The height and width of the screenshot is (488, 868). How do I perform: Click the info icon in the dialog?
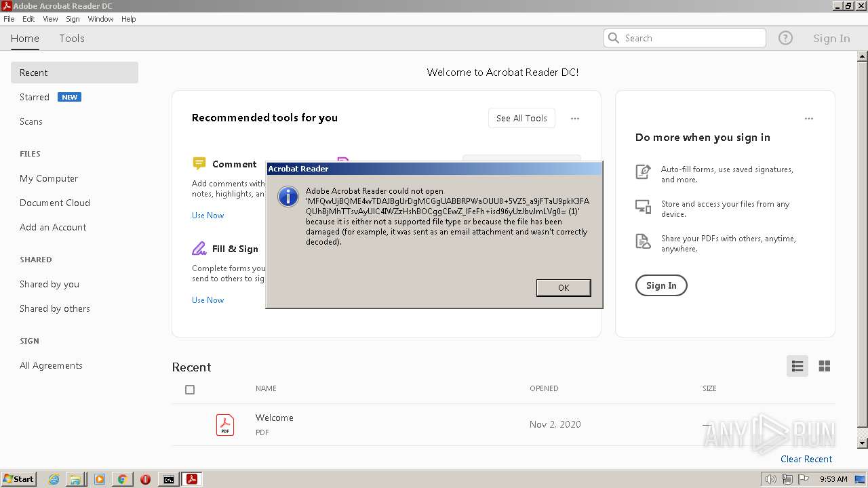[288, 197]
